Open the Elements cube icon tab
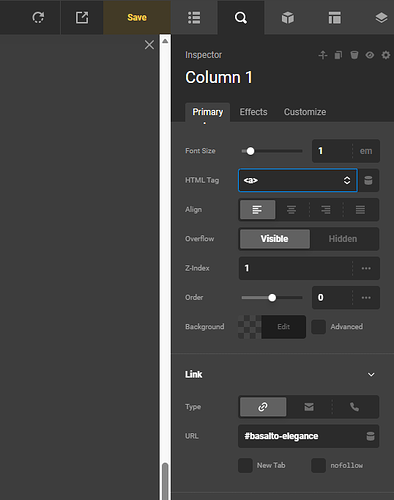The image size is (394, 500). pyautogui.click(x=288, y=17)
